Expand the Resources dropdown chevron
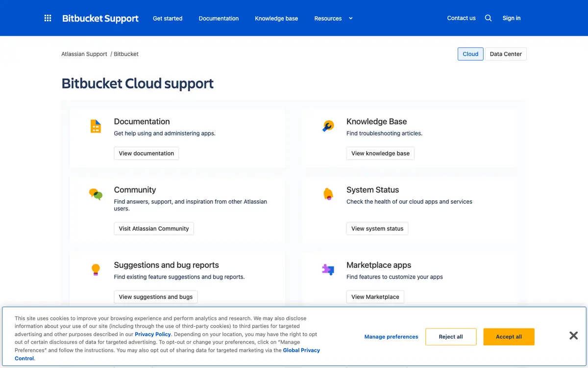The height and width of the screenshot is (368, 588). coord(350,18)
